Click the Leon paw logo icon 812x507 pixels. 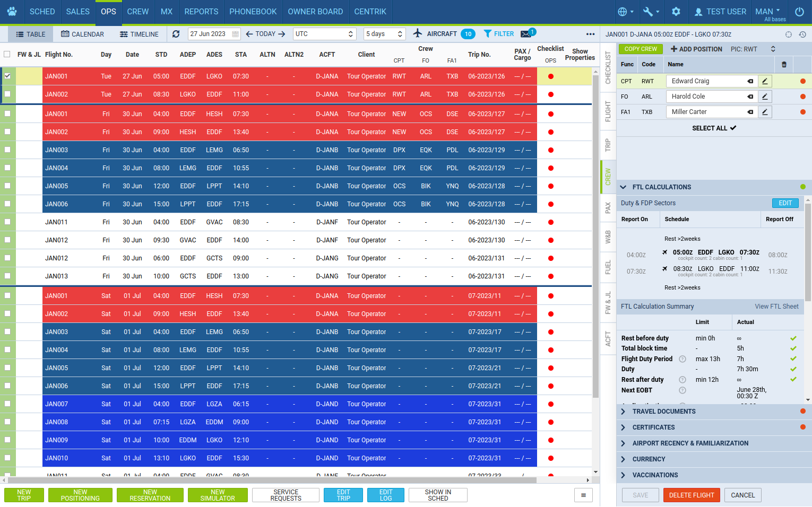pos(12,11)
